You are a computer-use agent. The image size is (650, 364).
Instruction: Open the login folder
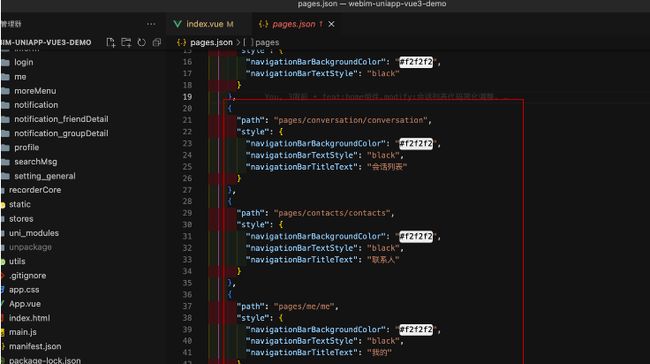pyautogui.click(x=24, y=62)
